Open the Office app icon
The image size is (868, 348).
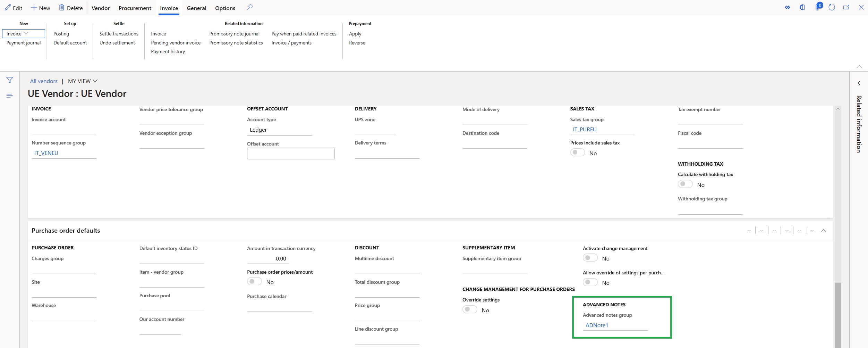point(802,7)
